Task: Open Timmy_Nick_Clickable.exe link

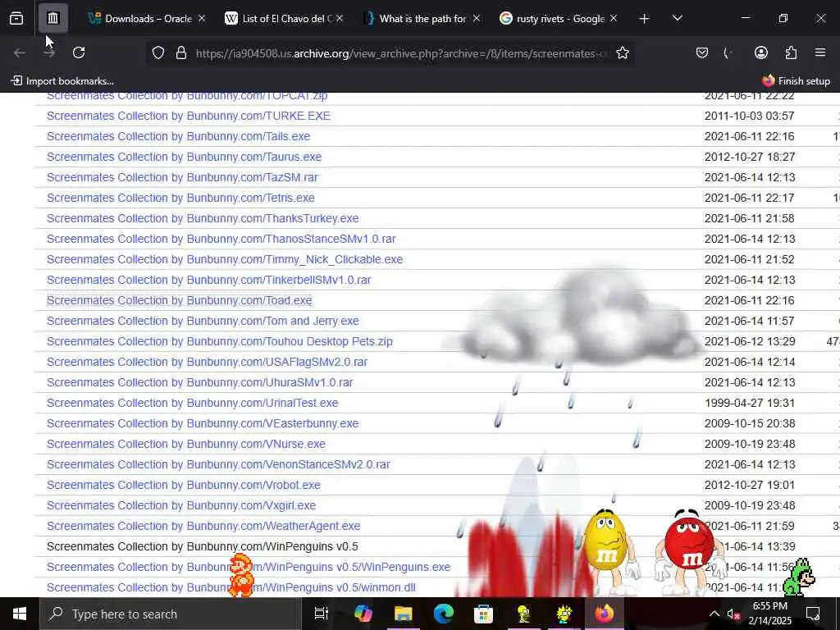Action: click(x=225, y=259)
